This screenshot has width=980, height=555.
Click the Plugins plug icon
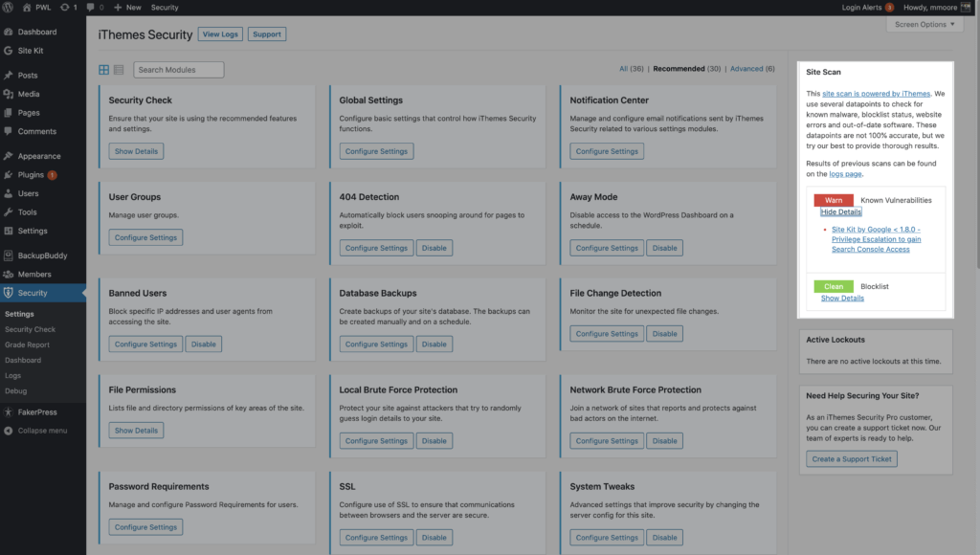(8, 174)
